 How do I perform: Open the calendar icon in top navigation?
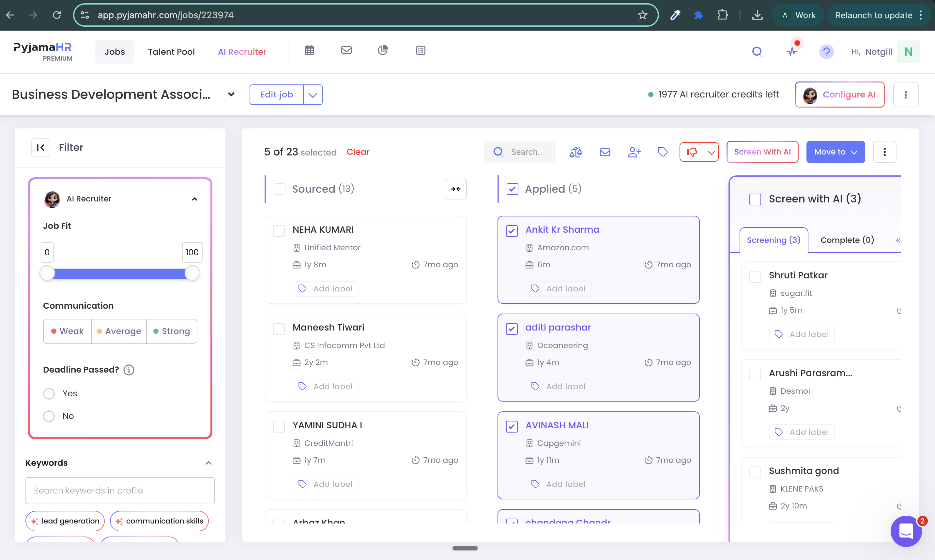[x=309, y=50]
